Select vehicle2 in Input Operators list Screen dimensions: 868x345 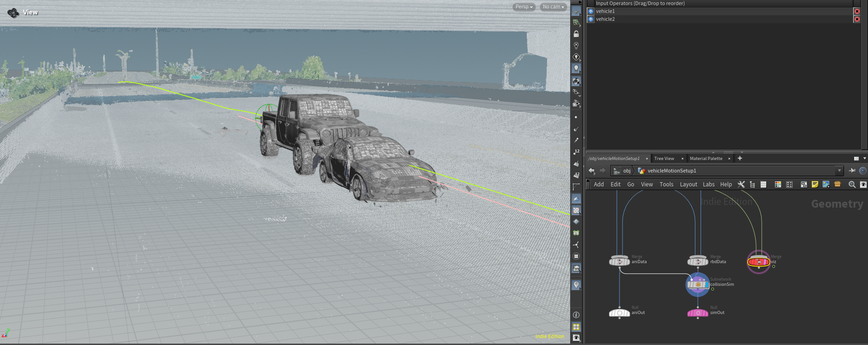[x=720, y=19]
